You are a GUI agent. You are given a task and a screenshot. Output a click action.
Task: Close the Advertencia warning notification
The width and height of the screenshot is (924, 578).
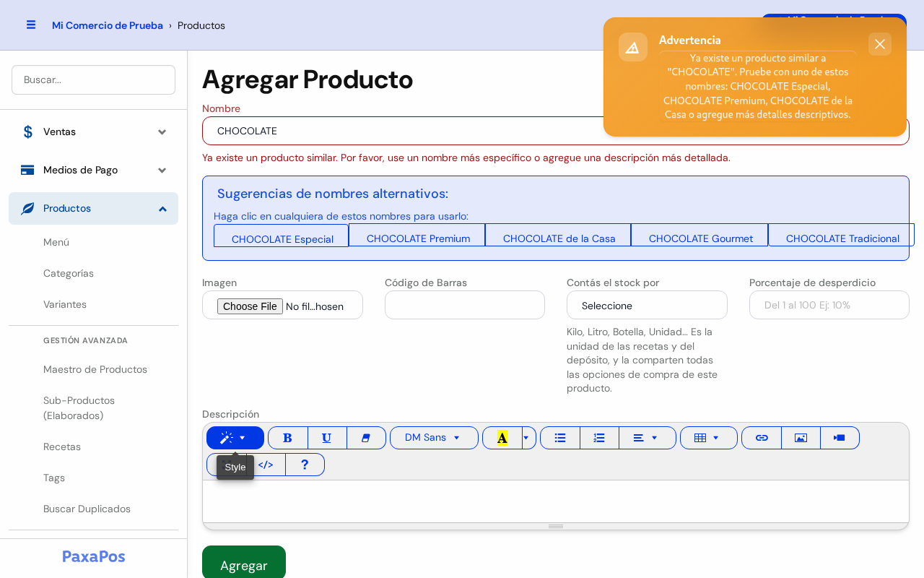tap(880, 44)
